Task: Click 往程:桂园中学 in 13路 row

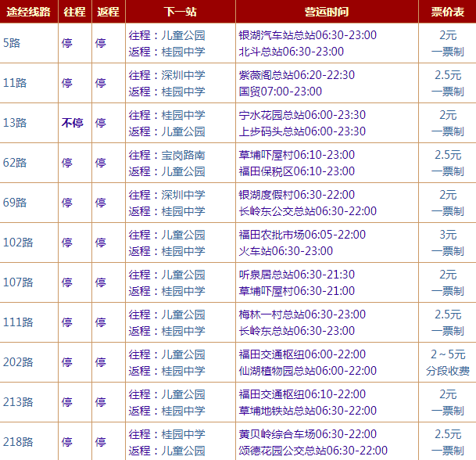Action: pyautogui.click(x=166, y=115)
